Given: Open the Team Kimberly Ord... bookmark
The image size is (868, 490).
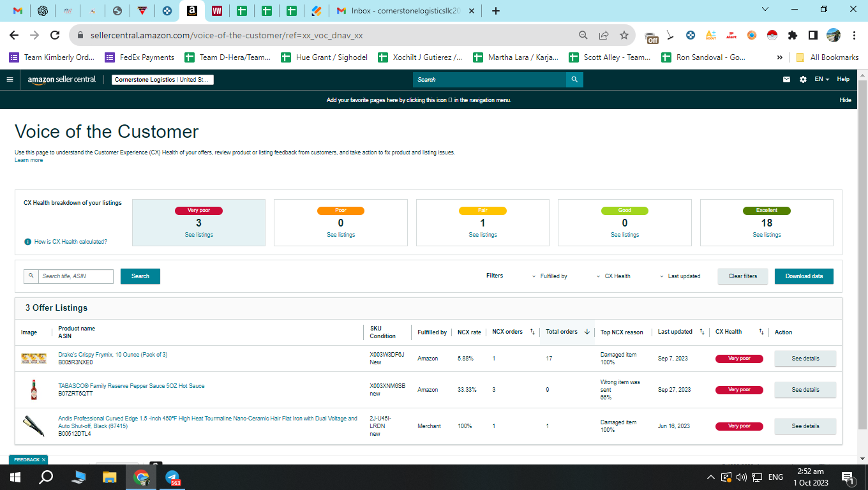Looking at the screenshot, I should pos(52,57).
